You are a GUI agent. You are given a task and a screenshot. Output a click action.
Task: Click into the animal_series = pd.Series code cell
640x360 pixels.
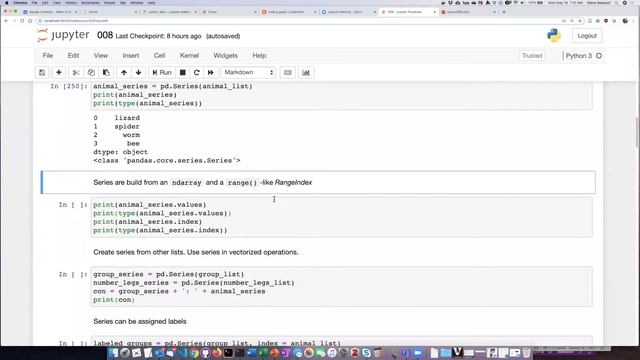tap(341, 95)
